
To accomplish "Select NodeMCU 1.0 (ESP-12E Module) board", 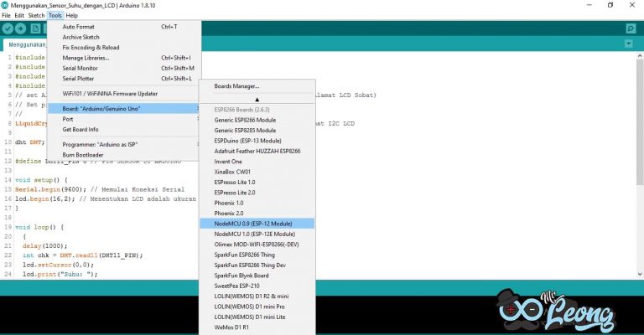I will 257,234.
